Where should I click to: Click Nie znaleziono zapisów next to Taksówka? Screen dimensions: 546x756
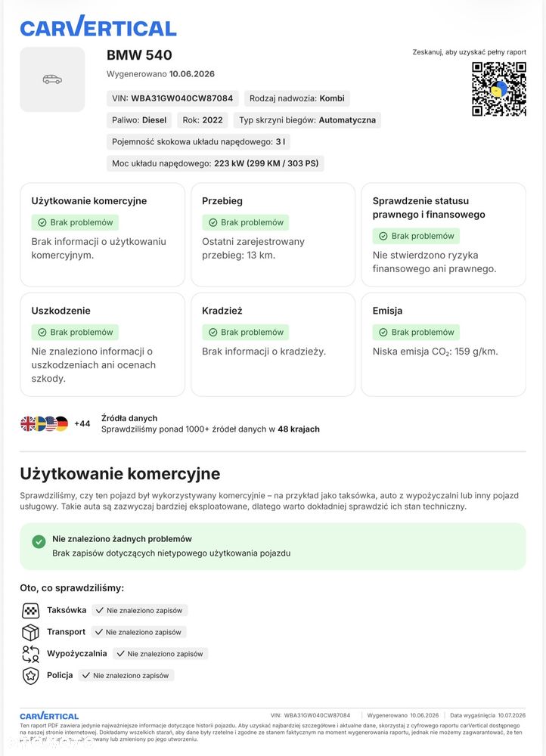click(139, 610)
